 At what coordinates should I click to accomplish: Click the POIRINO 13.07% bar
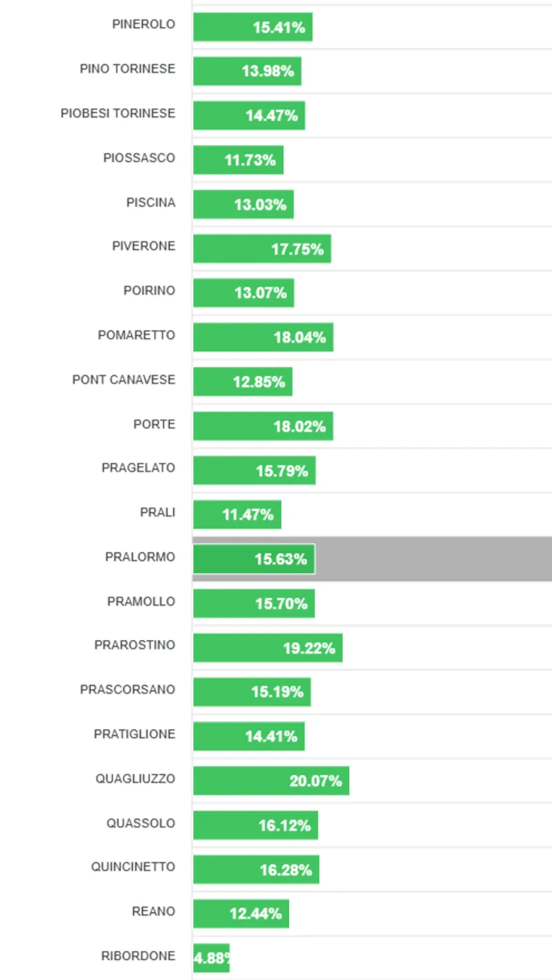click(244, 293)
